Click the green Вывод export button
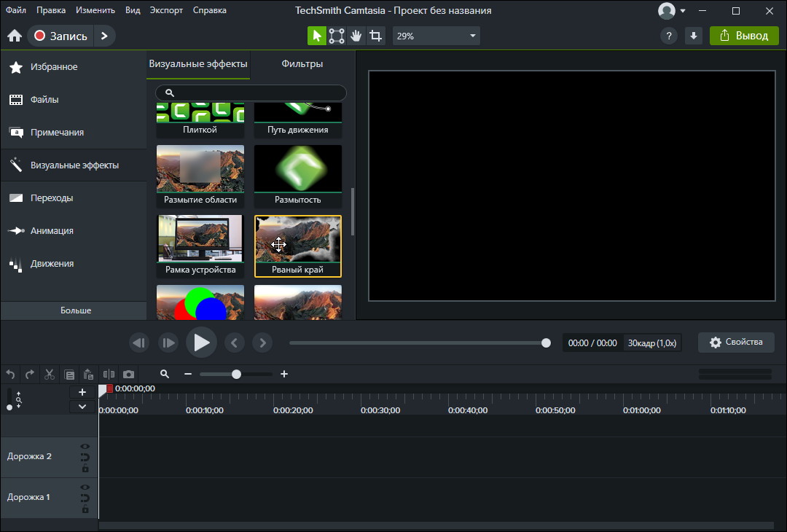Image resolution: width=787 pixels, height=532 pixels. click(x=744, y=36)
